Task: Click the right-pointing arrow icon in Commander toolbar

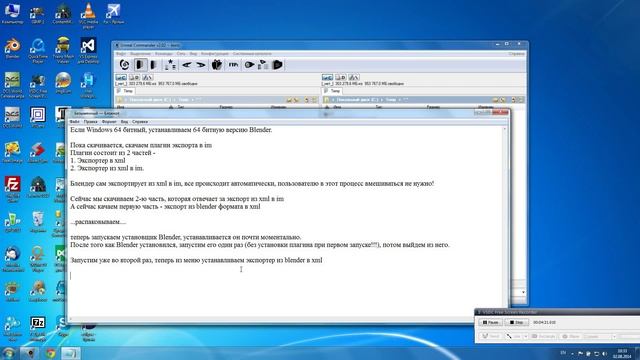Action: coord(201,64)
